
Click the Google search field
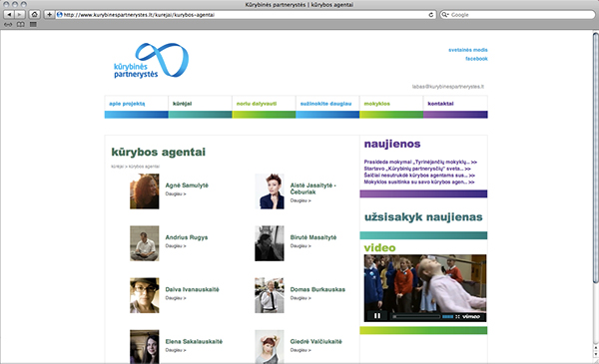click(x=518, y=15)
